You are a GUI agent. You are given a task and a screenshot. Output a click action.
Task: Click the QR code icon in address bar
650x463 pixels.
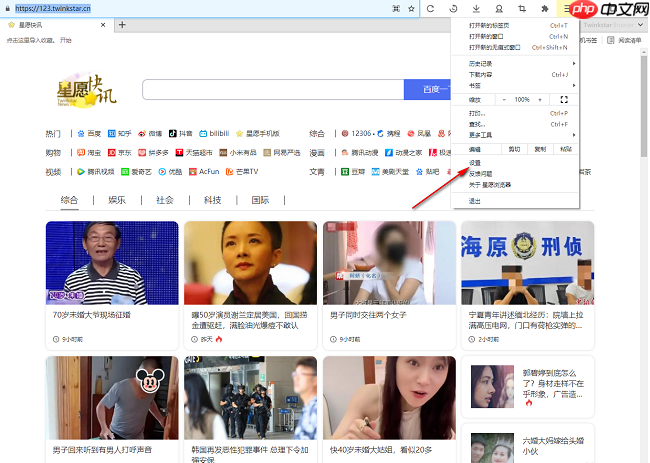pyautogui.click(x=396, y=8)
